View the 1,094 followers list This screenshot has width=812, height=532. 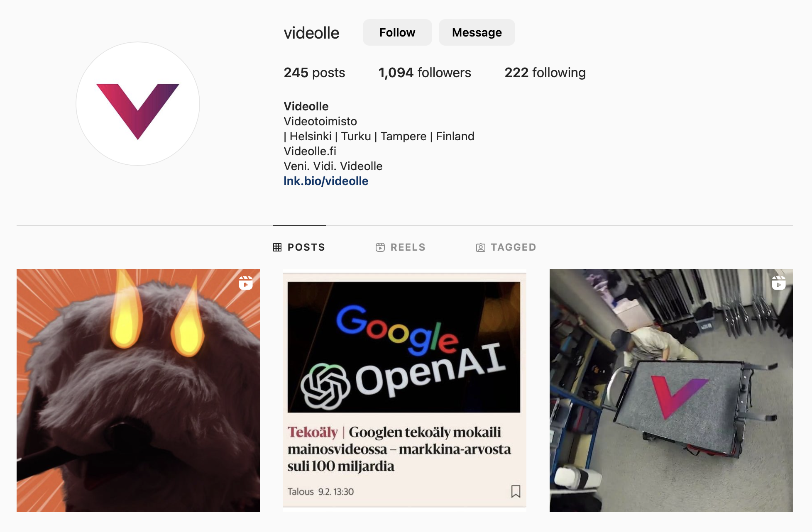coord(425,73)
